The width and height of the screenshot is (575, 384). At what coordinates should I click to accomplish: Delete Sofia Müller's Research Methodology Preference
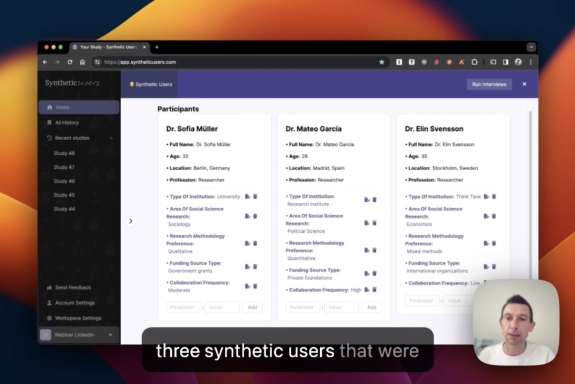point(255,244)
